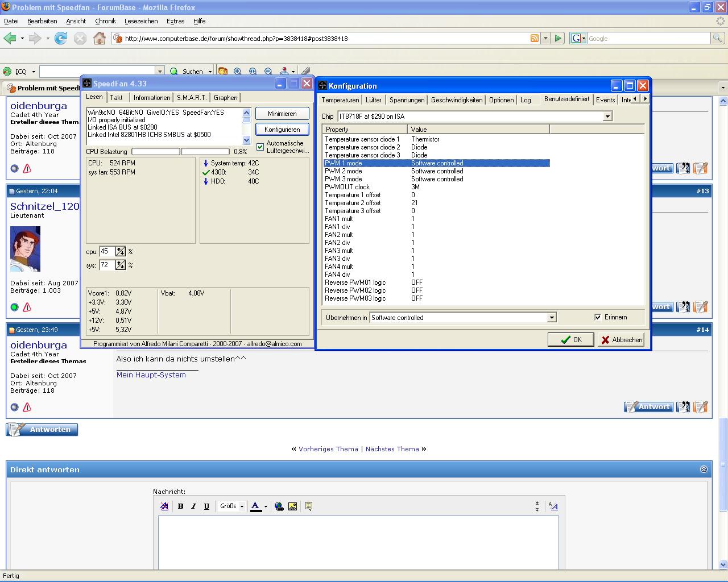The width and height of the screenshot is (728, 582).
Task: Go back with the green Back arrow
Action: 10,38
